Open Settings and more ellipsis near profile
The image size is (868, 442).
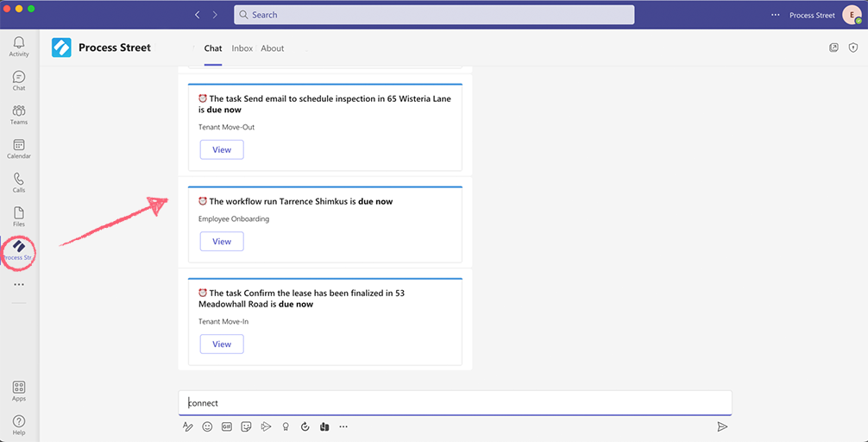point(776,15)
